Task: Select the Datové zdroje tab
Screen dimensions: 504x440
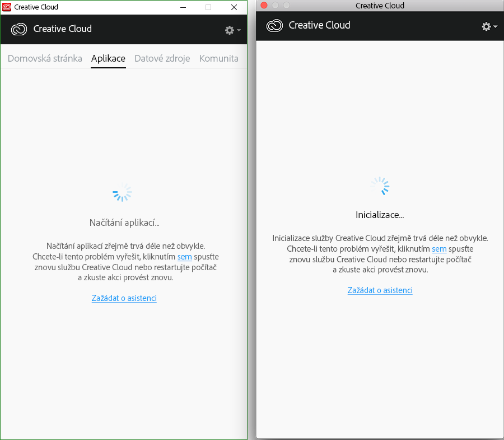Action: [162, 58]
